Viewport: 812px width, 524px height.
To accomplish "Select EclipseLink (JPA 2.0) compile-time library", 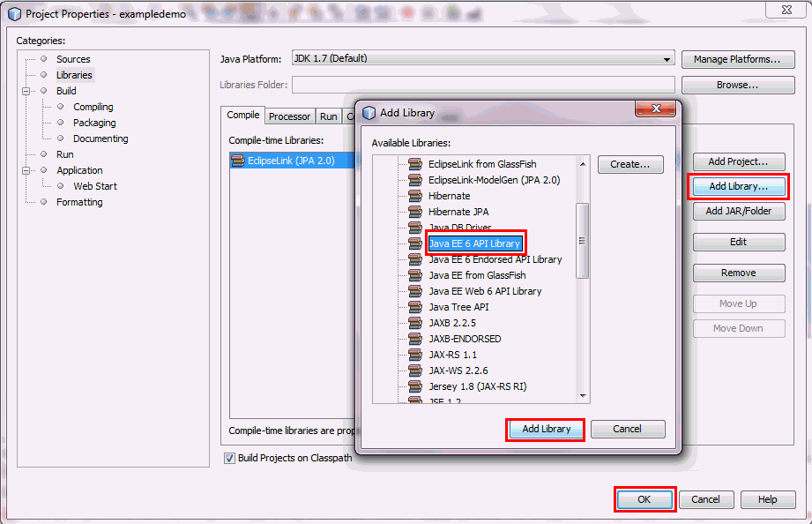I will pyautogui.click(x=292, y=161).
